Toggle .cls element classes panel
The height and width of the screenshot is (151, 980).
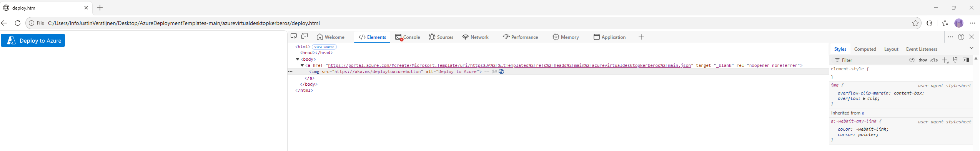[934, 60]
